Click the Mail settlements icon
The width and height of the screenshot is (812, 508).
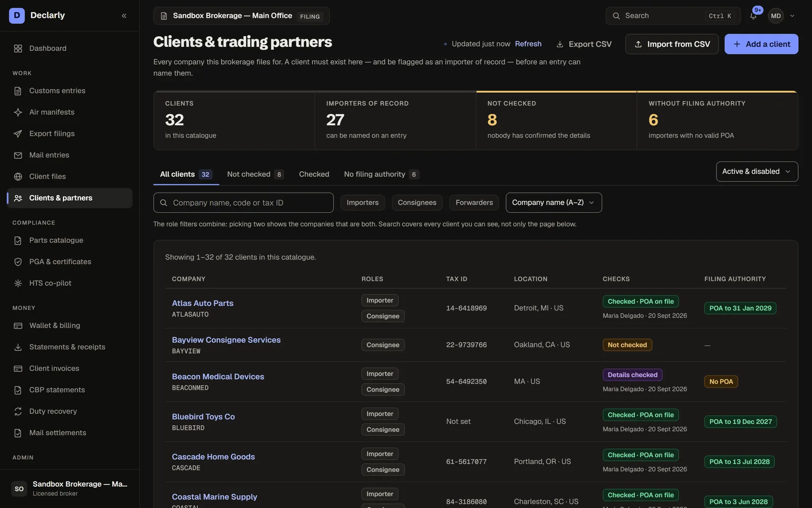point(18,433)
